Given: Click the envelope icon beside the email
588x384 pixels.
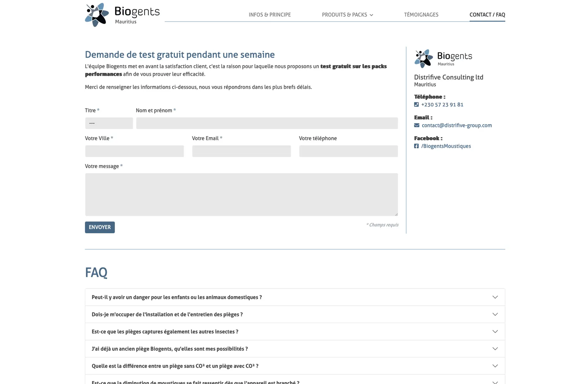Looking at the screenshot, I should [416, 125].
